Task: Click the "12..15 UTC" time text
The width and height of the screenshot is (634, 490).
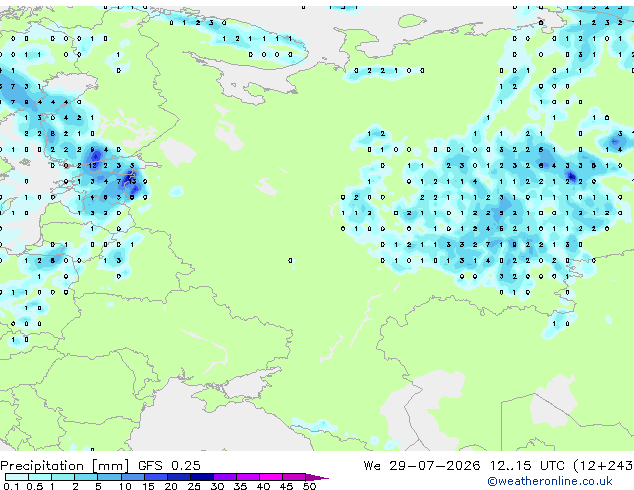Action: (527, 466)
